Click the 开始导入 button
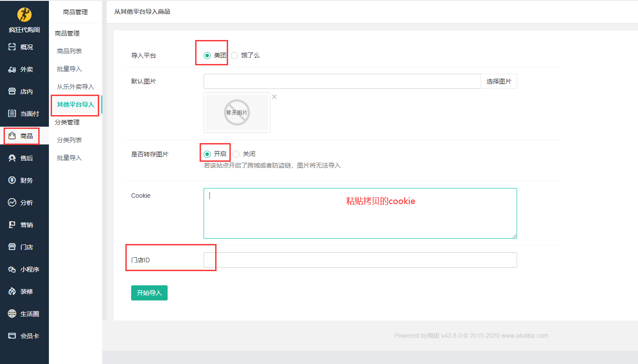The image size is (638, 364). pos(149,293)
